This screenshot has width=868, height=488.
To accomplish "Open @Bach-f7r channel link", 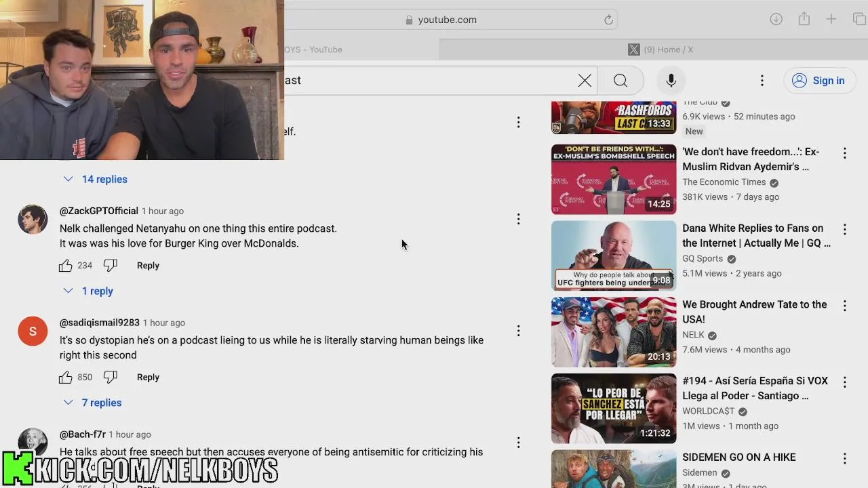I will [83, 434].
